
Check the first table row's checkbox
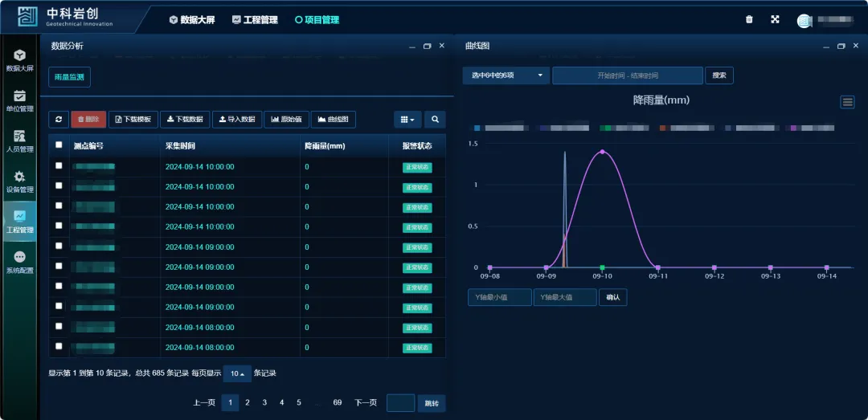[59, 165]
